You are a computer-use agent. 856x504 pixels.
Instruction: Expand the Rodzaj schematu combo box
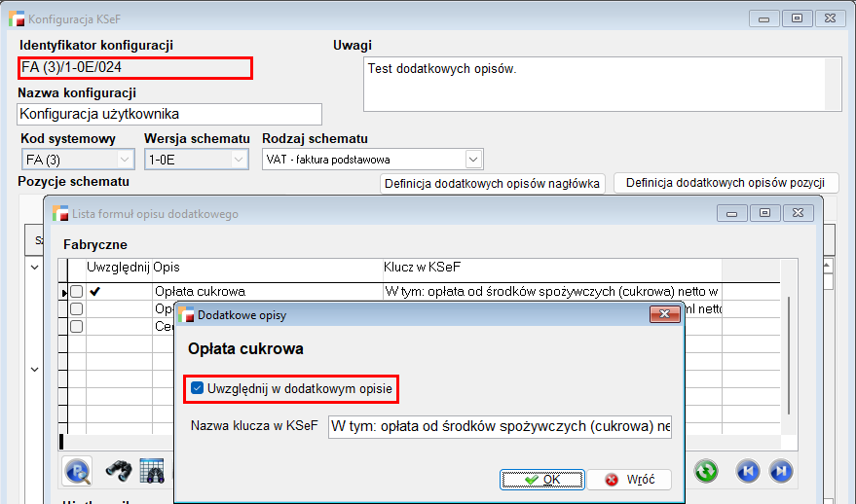tap(473, 160)
